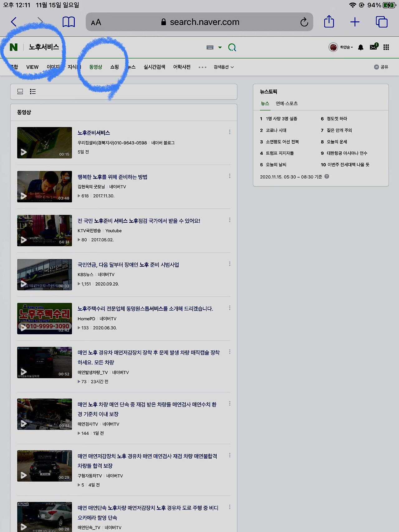Viewport: 399px width, 532px height.
Task: Open options for the 구형자동차TV video
Action: (230, 455)
